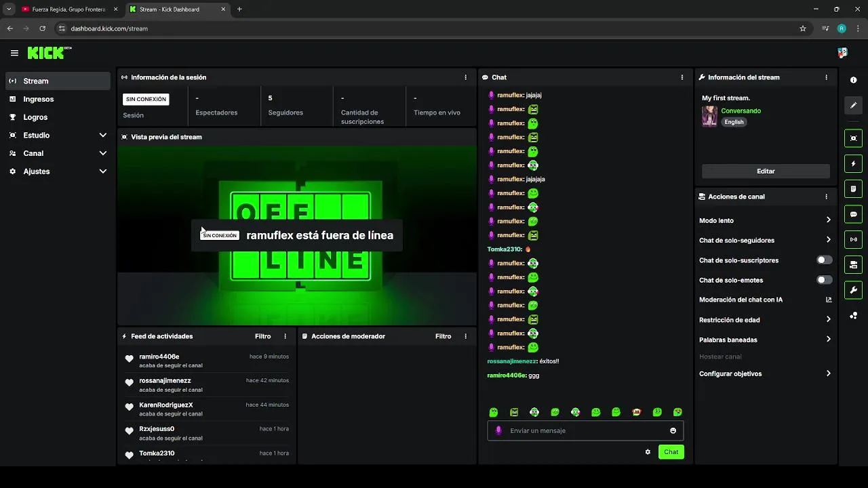Viewport: 868px width, 488px height.
Task: Open Configurar objetivos options
Action: [766, 373]
